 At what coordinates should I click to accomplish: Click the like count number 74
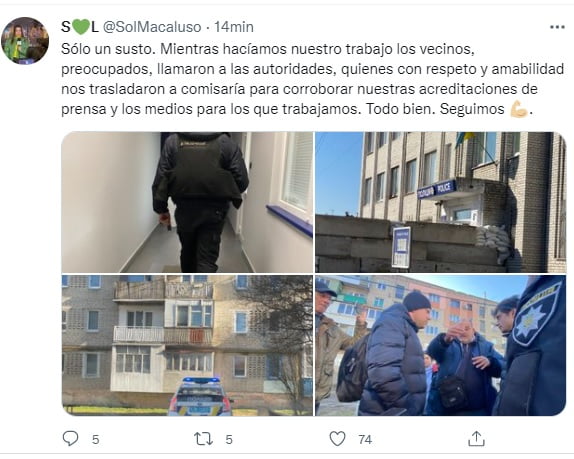[365, 439]
